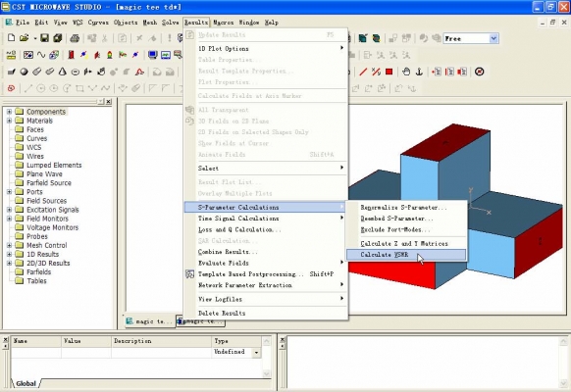Click the parameter Name input cell

point(36,353)
